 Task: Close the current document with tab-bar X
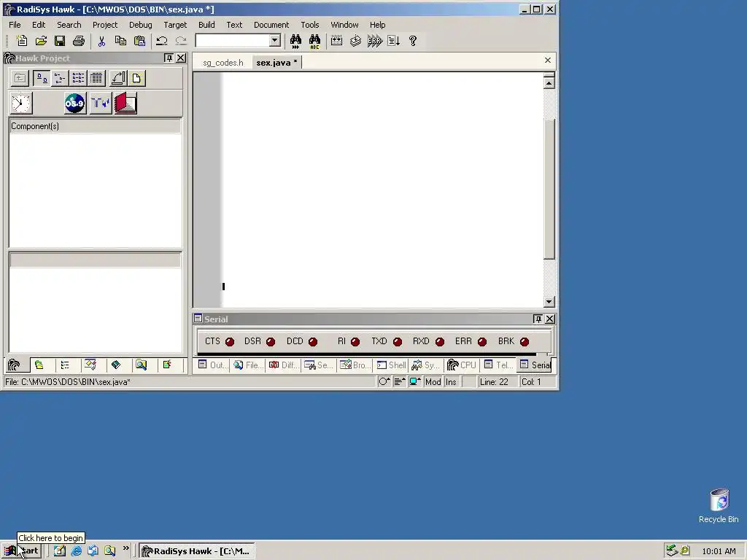pos(548,60)
